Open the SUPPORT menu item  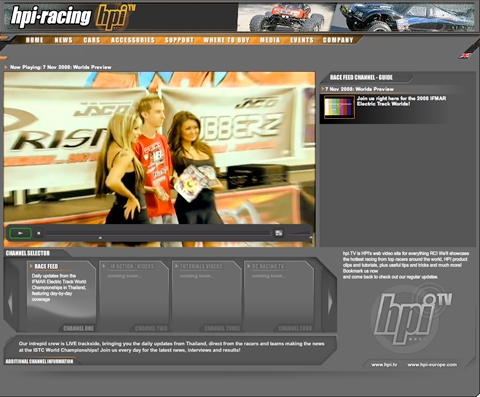[179, 40]
